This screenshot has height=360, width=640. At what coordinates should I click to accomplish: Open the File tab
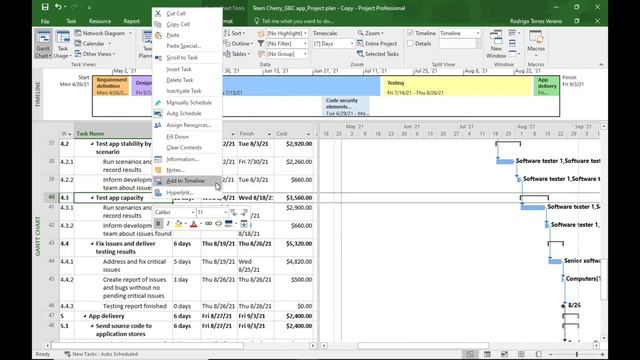[x=45, y=21]
